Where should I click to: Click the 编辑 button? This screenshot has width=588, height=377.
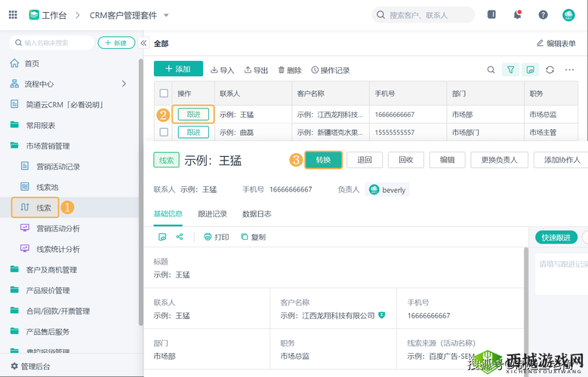(447, 160)
